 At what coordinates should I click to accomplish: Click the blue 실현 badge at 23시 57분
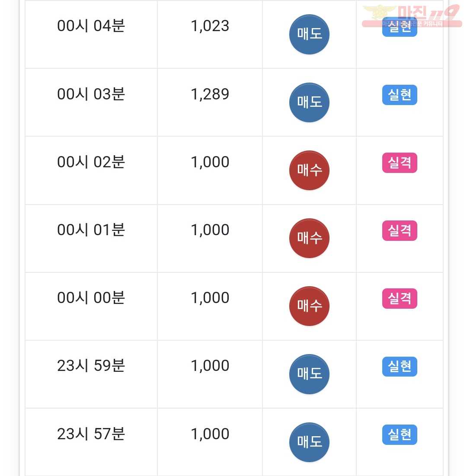400,435
